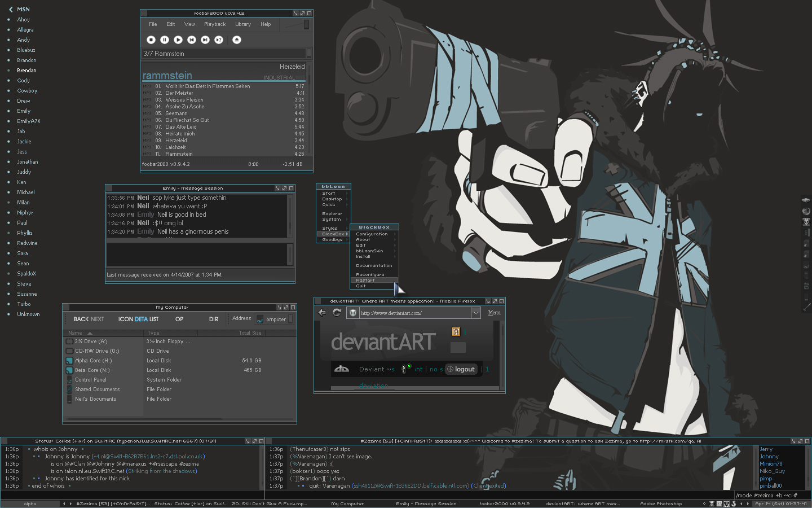Viewport: 812px width, 508px height.
Task: Click the random track playback button
Action: [219, 40]
